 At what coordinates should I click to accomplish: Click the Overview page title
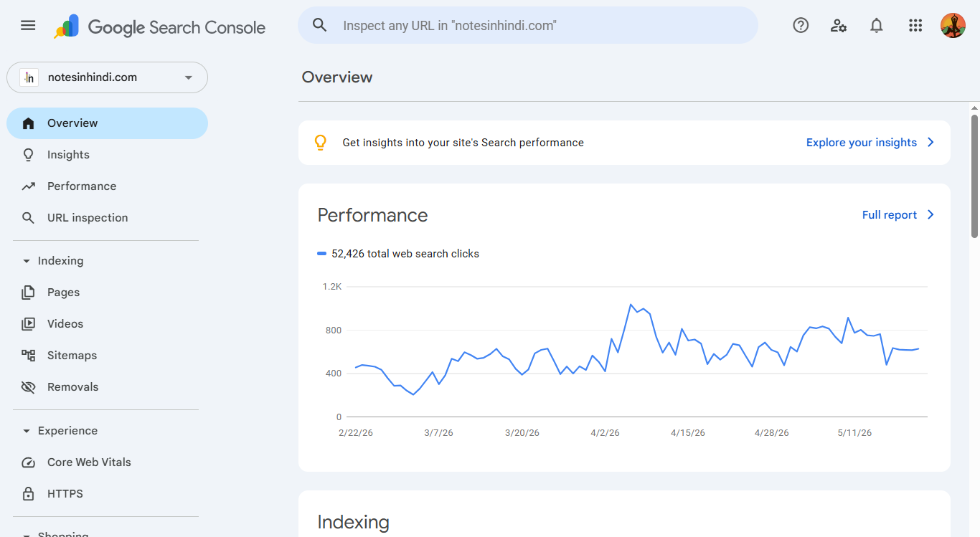[337, 77]
